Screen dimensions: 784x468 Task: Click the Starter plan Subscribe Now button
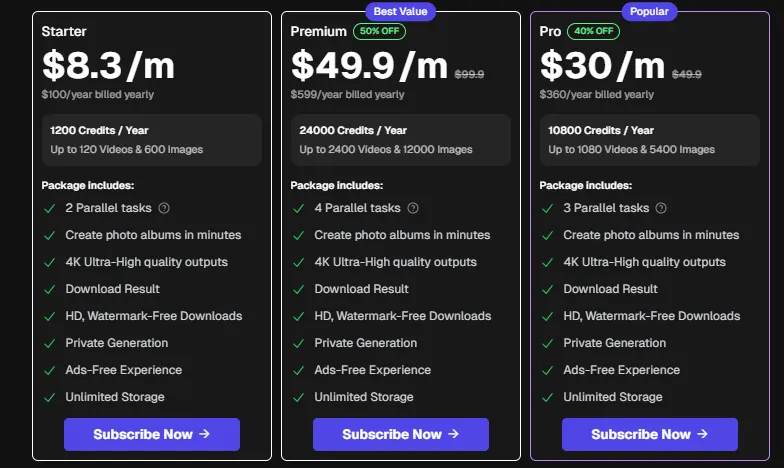point(151,434)
